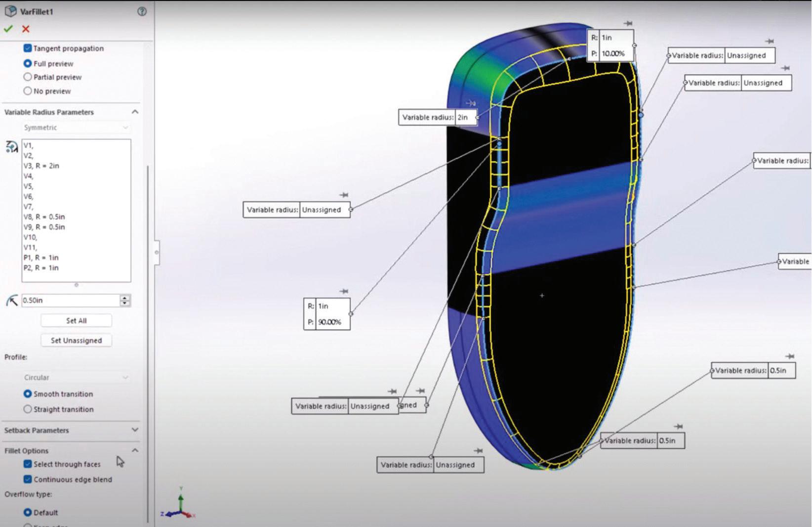
Task: Collapse the Variable Radius Parameters section
Action: 135,112
